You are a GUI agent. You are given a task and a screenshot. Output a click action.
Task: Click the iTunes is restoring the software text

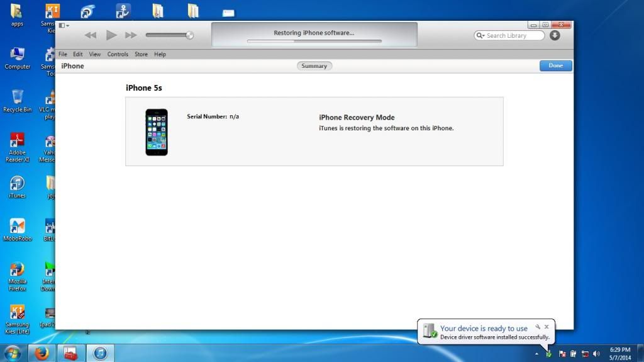point(387,128)
